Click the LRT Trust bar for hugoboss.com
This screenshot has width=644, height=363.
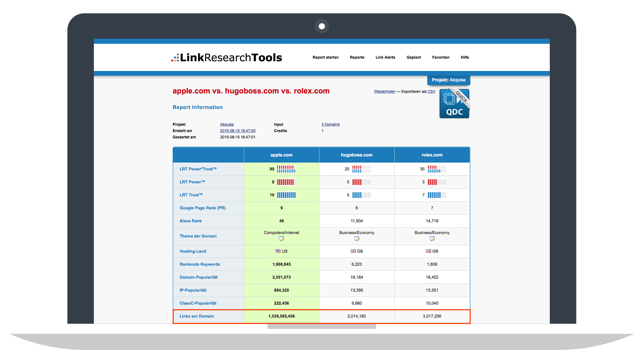361,195
